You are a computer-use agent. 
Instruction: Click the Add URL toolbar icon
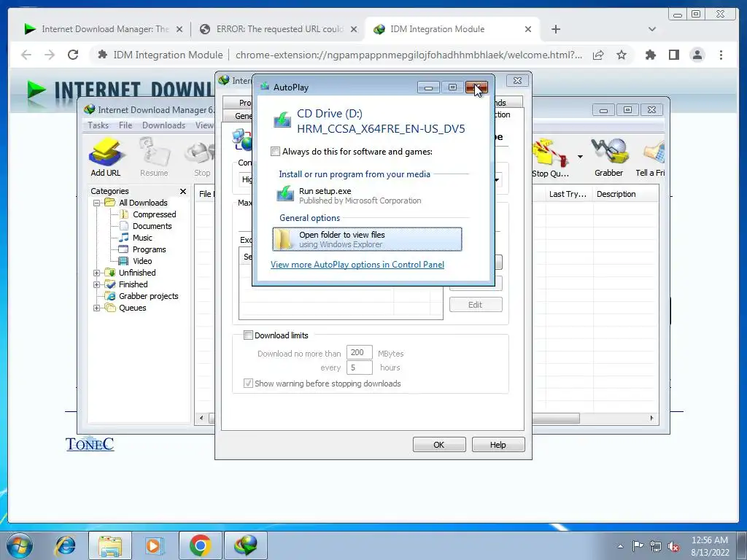click(x=106, y=157)
